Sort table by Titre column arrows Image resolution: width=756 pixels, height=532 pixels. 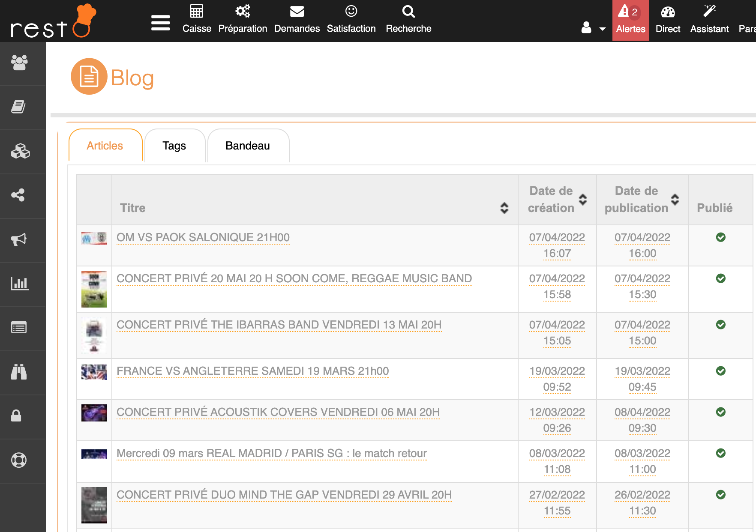point(504,208)
